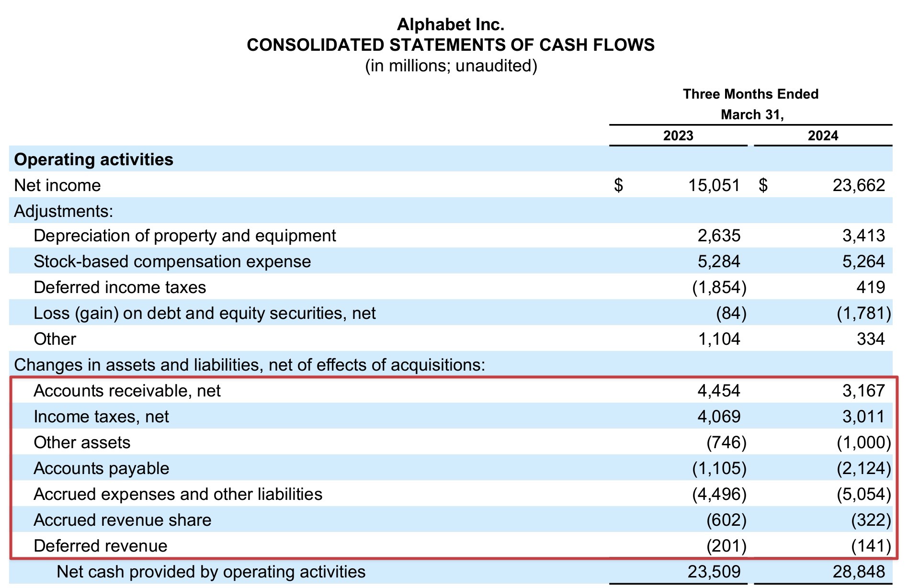Click 'Accounts payable' row label
The width and height of the screenshot is (908, 588).
tap(102, 469)
